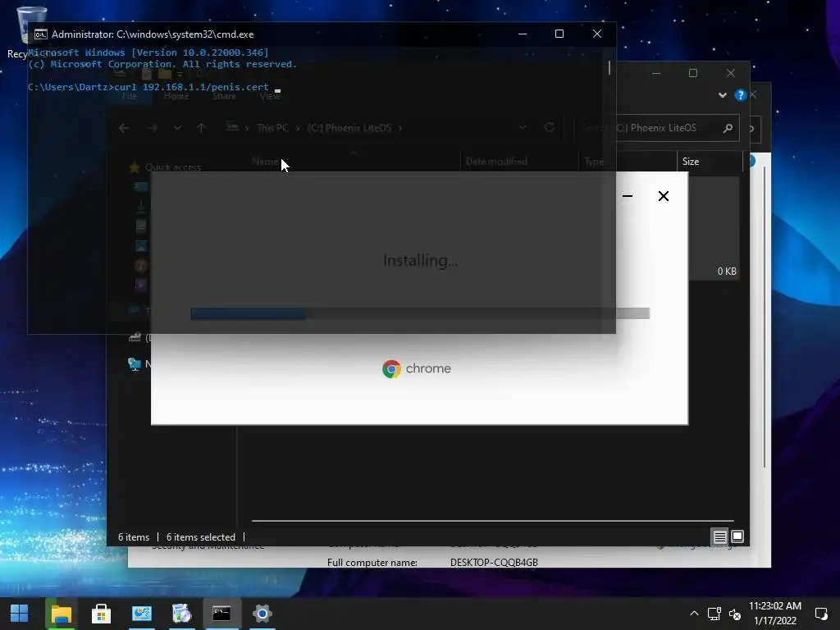Viewport: 840px width, 630px height.
Task: Open the clock and date flyout
Action: (775, 614)
